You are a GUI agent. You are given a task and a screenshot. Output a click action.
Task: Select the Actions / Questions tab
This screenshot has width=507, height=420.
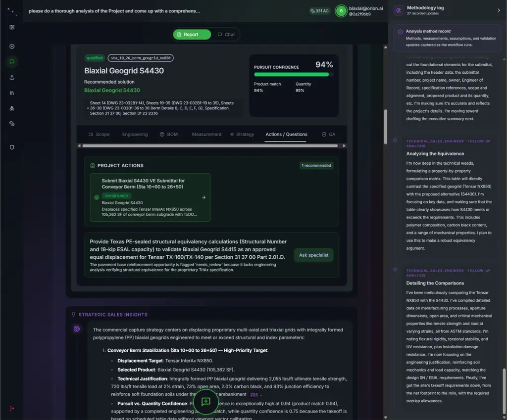click(286, 135)
